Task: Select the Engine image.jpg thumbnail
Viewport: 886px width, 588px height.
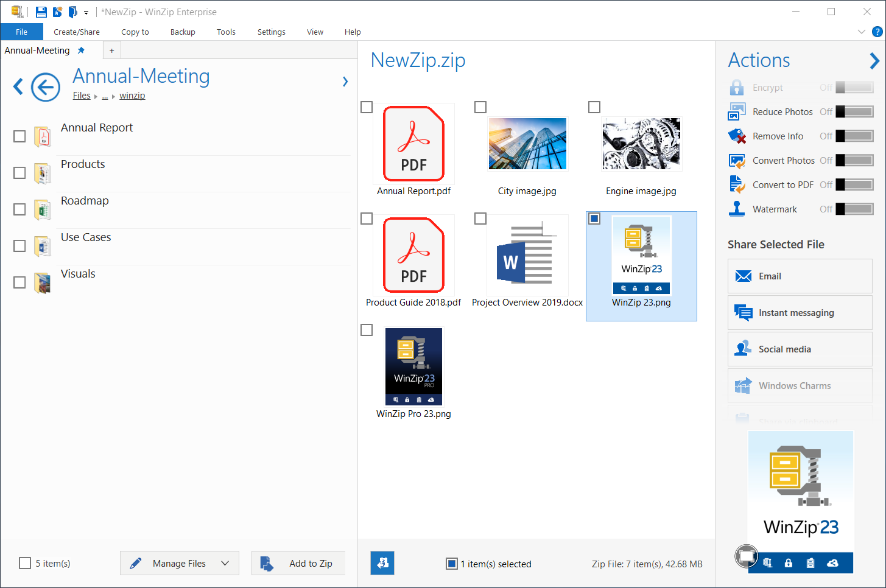Action: [x=641, y=144]
